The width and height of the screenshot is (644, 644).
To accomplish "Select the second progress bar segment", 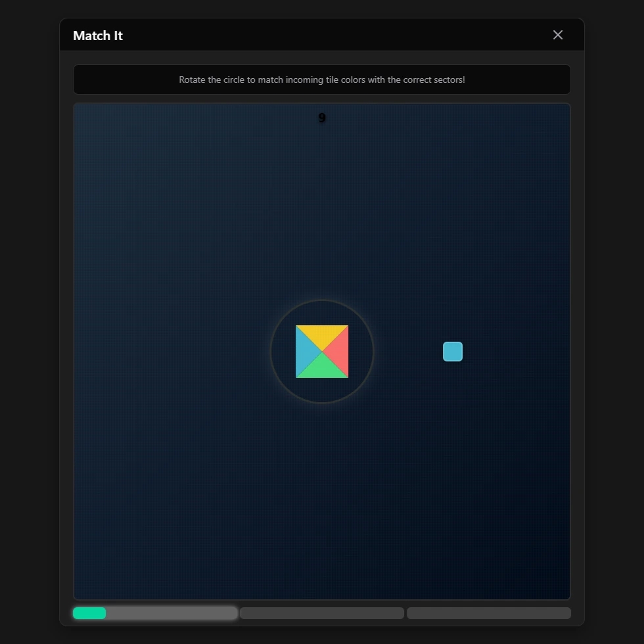I will [x=322, y=613].
